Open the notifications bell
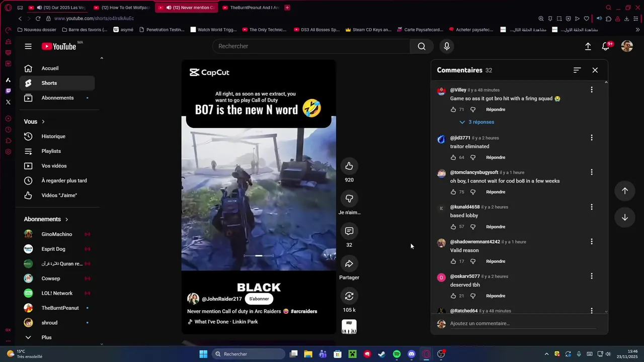The image size is (644, 362). 606,46
